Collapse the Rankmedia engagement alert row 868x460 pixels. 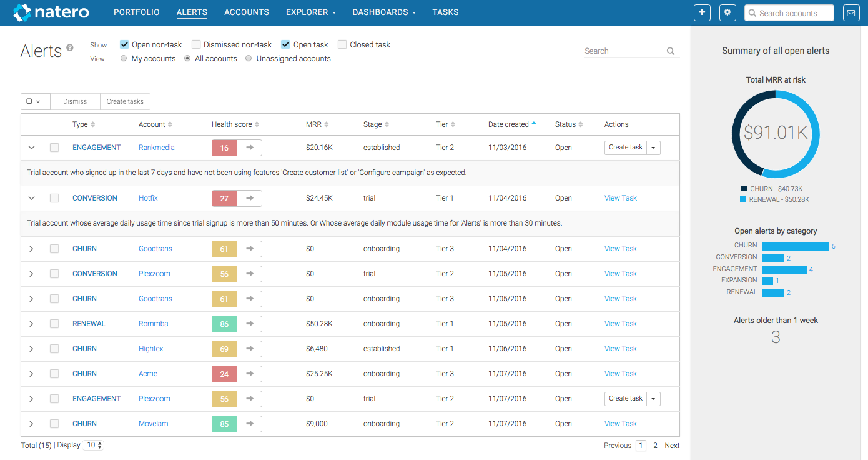31,147
